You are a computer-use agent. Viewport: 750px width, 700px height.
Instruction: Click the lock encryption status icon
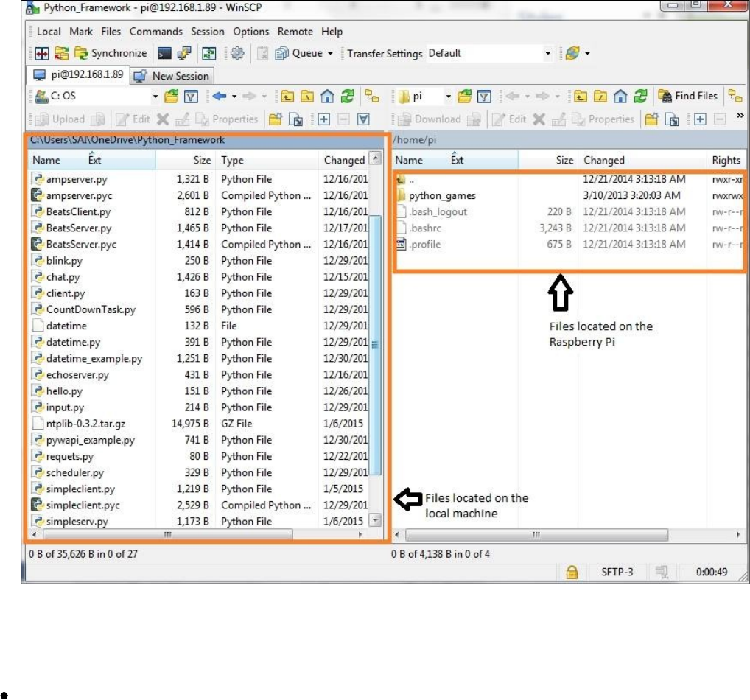[x=572, y=573]
